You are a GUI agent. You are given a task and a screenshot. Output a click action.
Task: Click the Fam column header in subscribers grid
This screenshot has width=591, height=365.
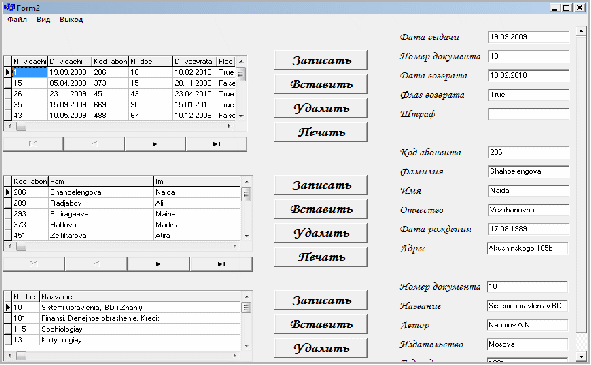101,181
